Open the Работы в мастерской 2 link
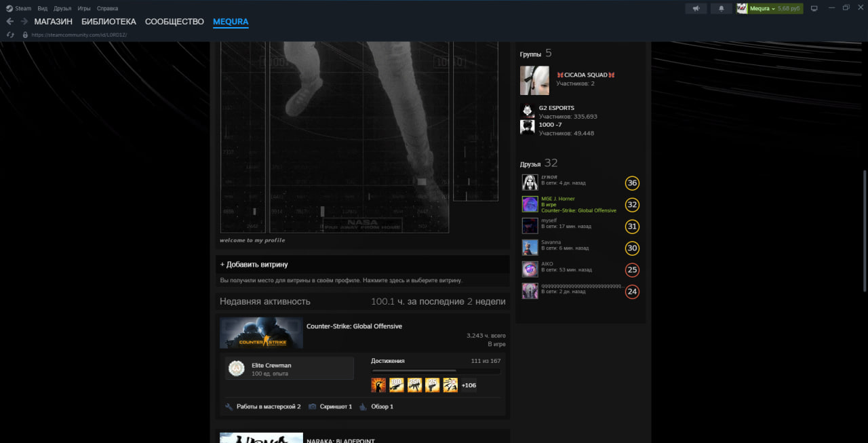This screenshot has width=868, height=443. click(x=269, y=406)
